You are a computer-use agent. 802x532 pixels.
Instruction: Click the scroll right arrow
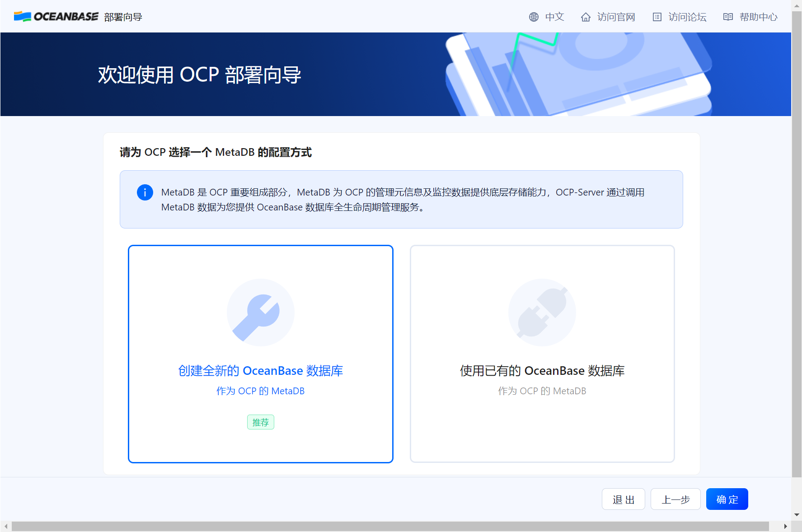(x=785, y=527)
